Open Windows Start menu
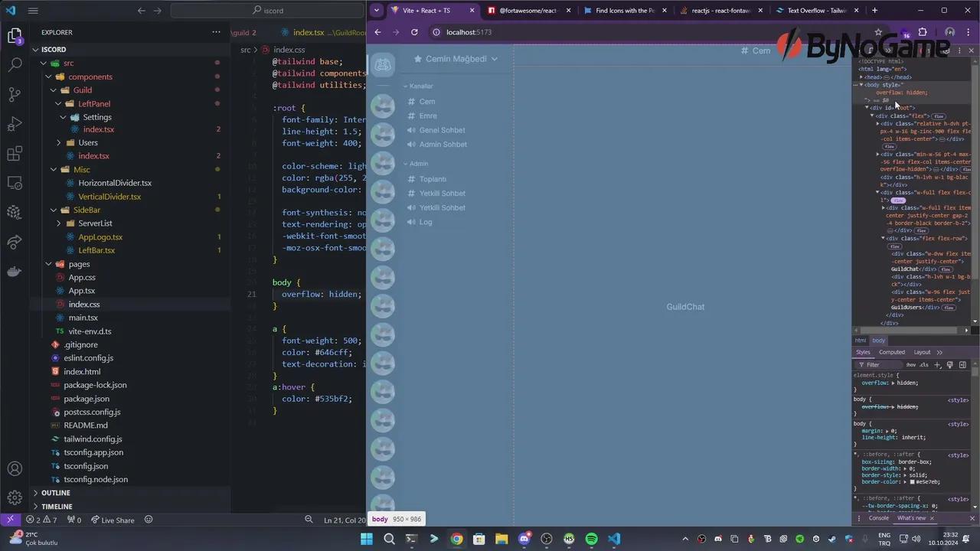This screenshot has height=551, width=980. [x=367, y=539]
